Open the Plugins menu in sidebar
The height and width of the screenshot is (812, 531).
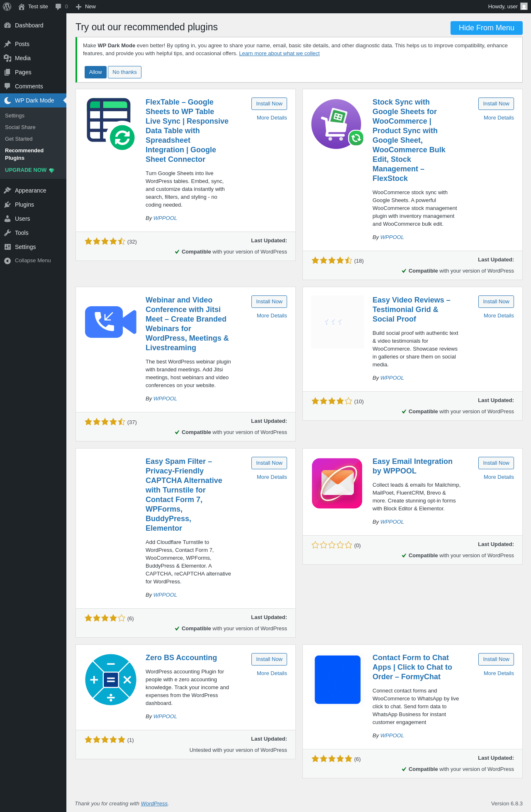(24, 205)
